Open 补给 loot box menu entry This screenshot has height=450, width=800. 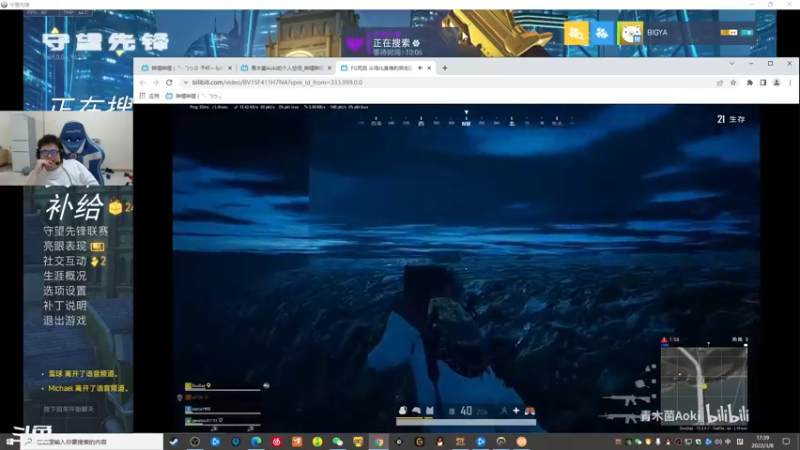pyautogui.click(x=75, y=207)
